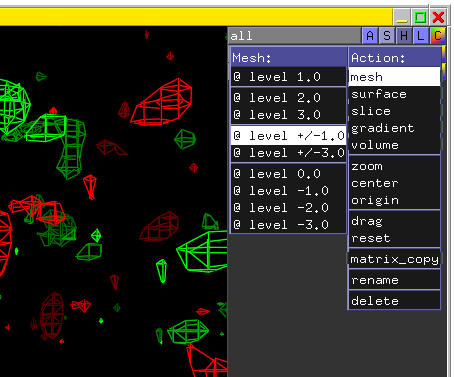Screen dimensions: 454x377
Task: Choose mesh '@ level 3.0'
Action: (289, 115)
